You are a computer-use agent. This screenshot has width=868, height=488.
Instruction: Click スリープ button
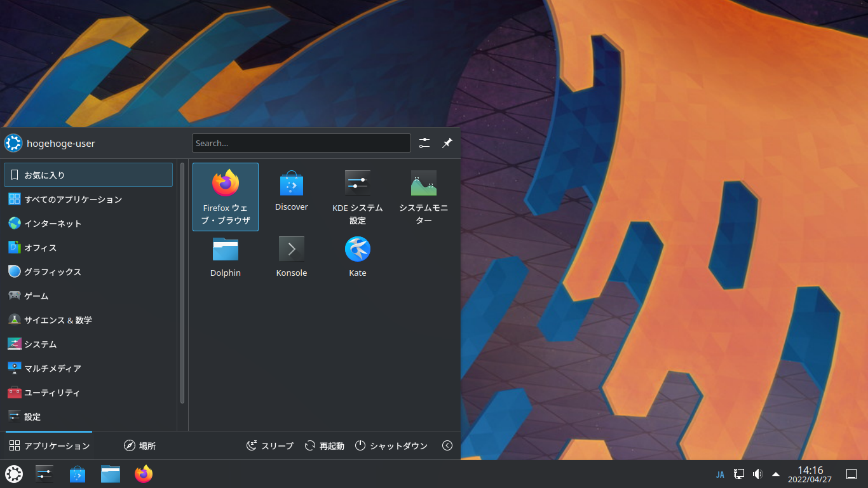pos(270,445)
